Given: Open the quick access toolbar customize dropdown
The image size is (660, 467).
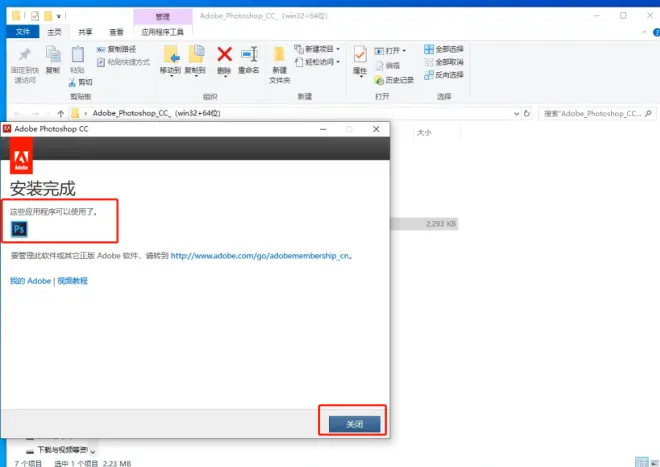Looking at the screenshot, I should [x=59, y=16].
